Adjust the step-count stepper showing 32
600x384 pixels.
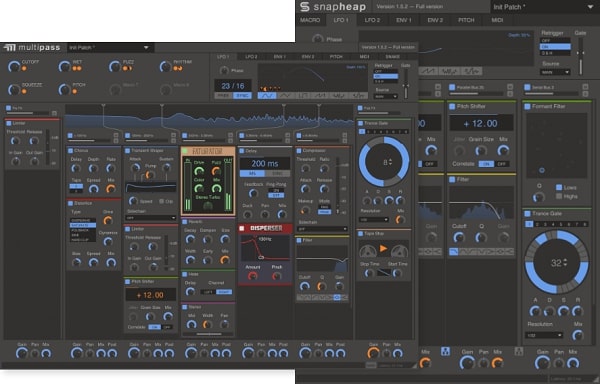click(x=565, y=263)
